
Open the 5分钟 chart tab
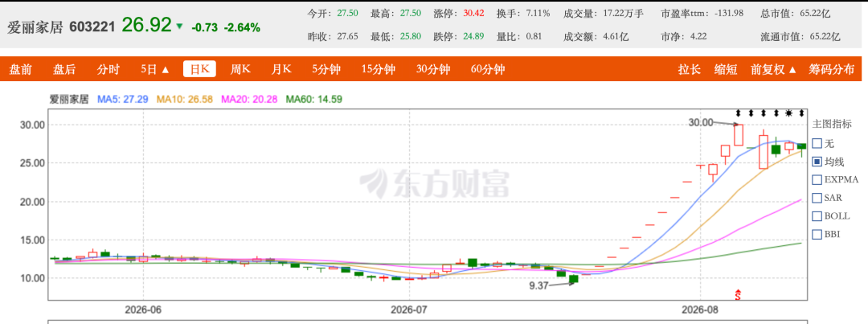click(x=326, y=69)
